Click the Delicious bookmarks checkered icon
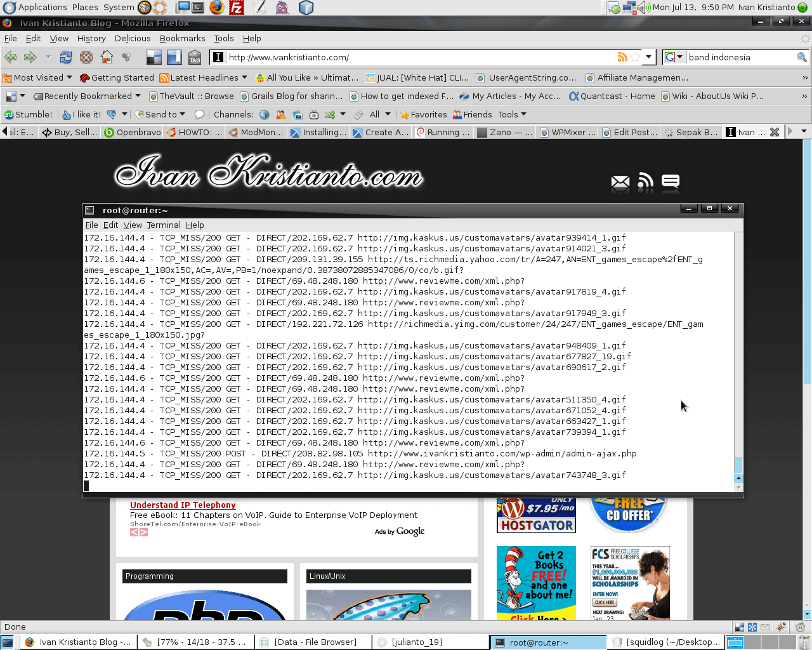The width and height of the screenshot is (812, 650). 154,57
